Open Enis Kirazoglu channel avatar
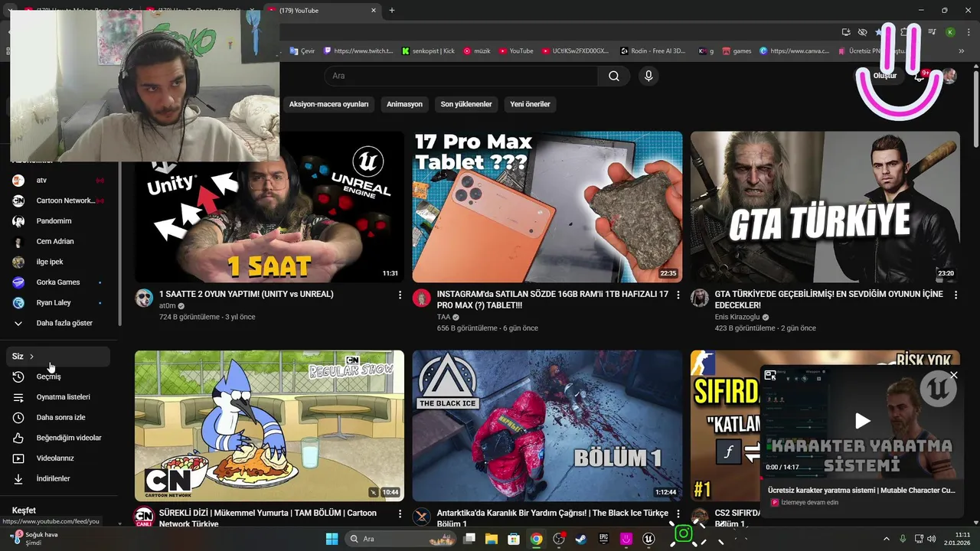The width and height of the screenshot is (980, 551). click(x=700, y=298)
